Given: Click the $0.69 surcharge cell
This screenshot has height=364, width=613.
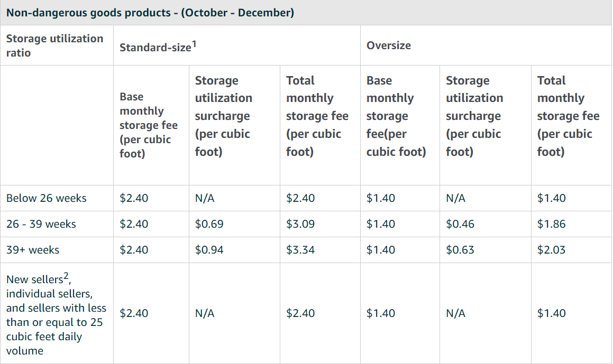Looking at the screenshot, I should point(209,224).
